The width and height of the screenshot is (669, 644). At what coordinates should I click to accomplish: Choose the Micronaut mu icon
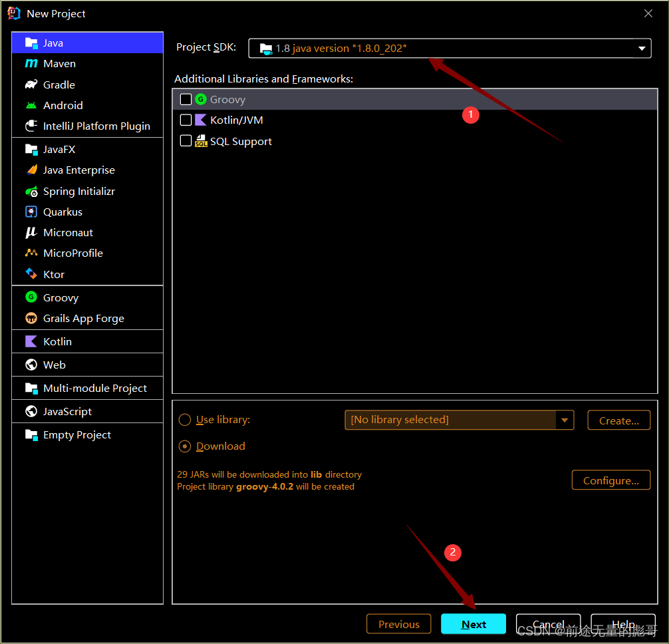(x=31, y=233)
